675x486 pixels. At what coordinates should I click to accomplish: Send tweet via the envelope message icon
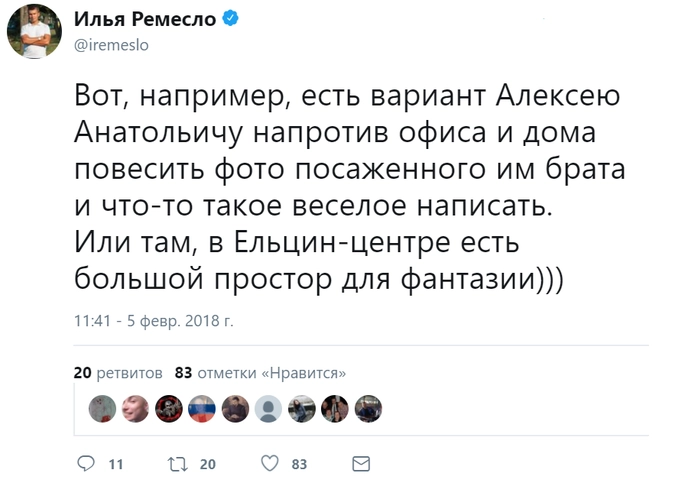coord(360,464)
